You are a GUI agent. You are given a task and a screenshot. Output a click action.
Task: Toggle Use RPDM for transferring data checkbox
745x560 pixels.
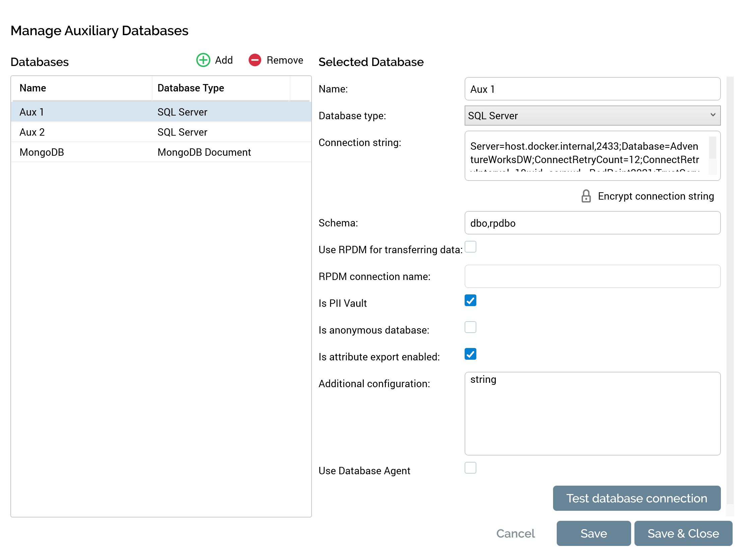(x=470, y=247)
